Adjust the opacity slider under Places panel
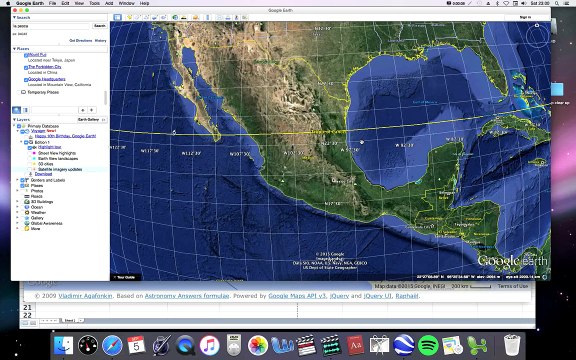 click(x=54, y=110)
